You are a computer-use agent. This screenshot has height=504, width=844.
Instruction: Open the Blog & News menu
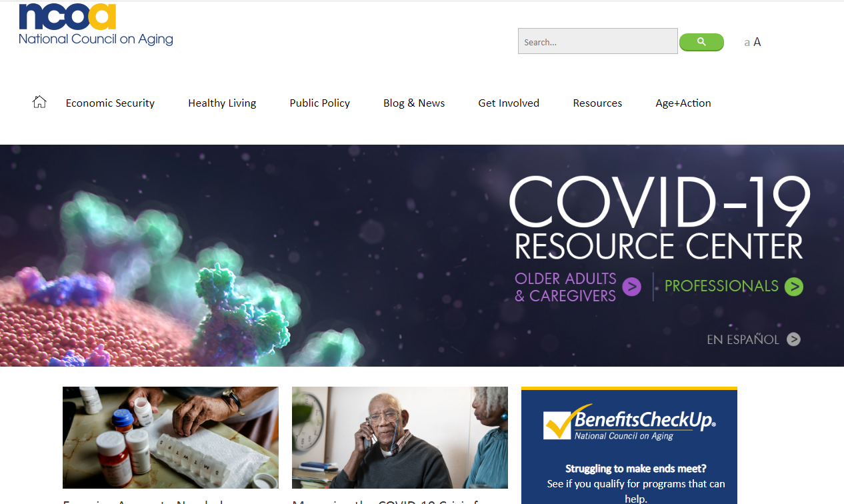point(414,103)
